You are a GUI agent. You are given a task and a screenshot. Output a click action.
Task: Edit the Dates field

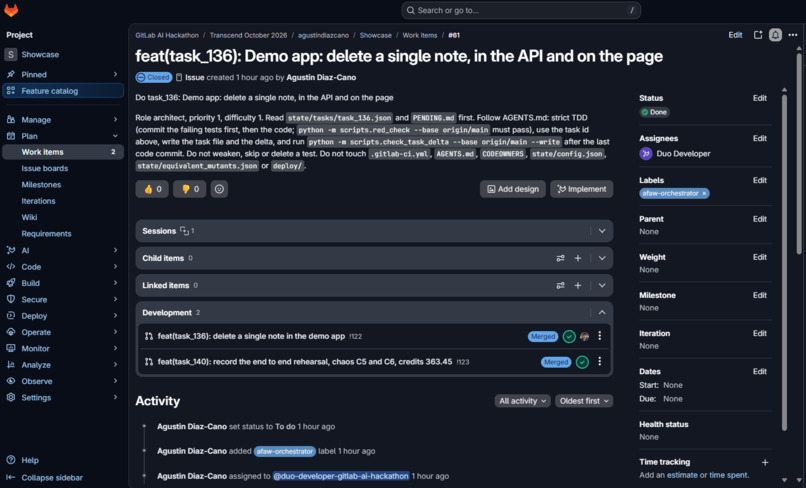click(760, 371)
